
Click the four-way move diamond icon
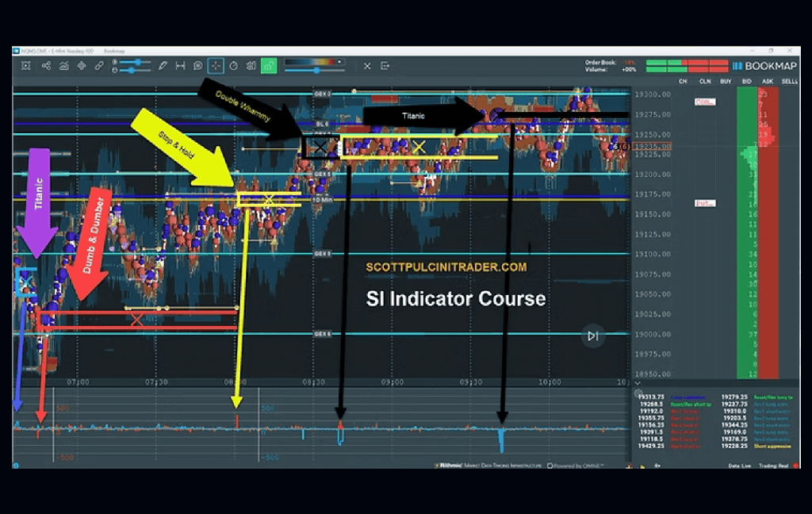(x=82, y=66)
